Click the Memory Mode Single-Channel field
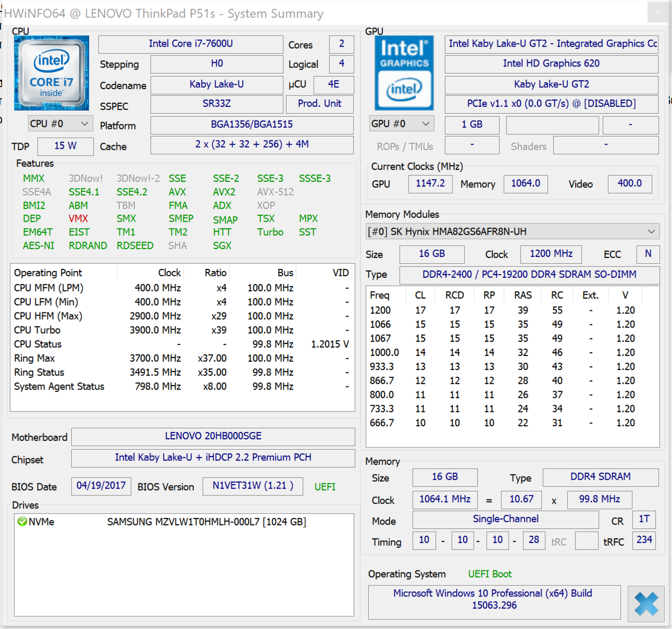672x629 pixels. pos(505,519)
